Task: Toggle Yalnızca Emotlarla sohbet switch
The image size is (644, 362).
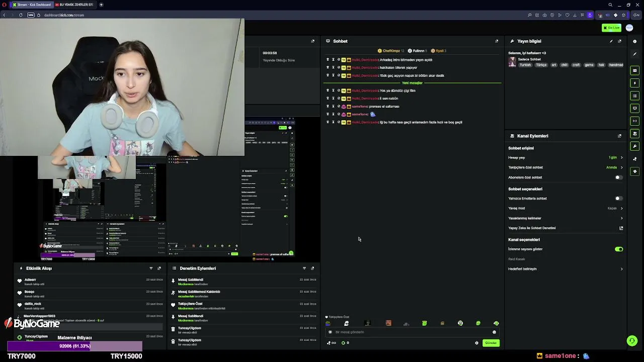Action: 618,199
